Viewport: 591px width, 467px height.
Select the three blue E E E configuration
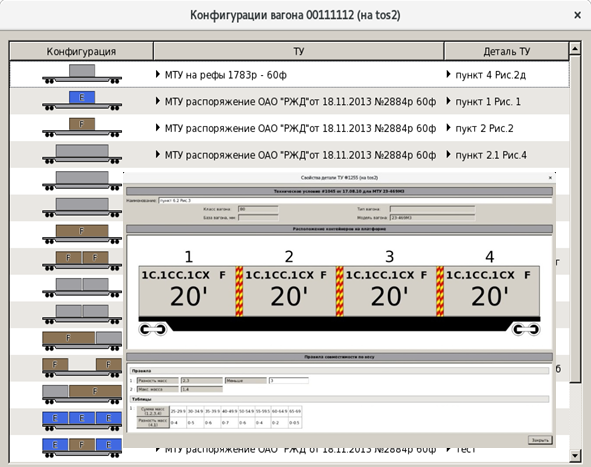point(82,421)
